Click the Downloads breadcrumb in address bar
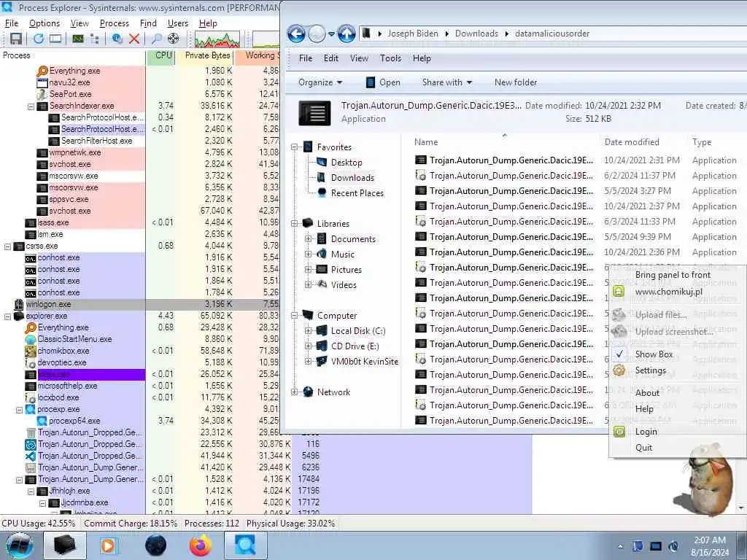Image resolution: width=747 pixels, height=560 pixels. tap(476, 34)
